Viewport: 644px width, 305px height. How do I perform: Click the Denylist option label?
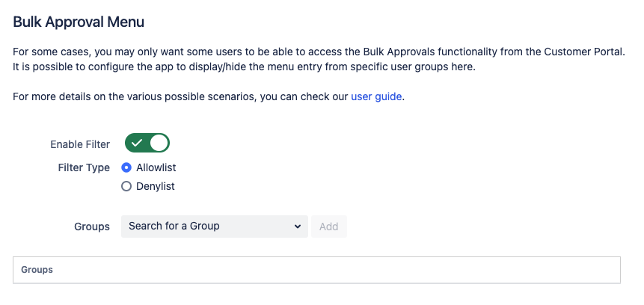pyautogui.click(x=156, y=186)
